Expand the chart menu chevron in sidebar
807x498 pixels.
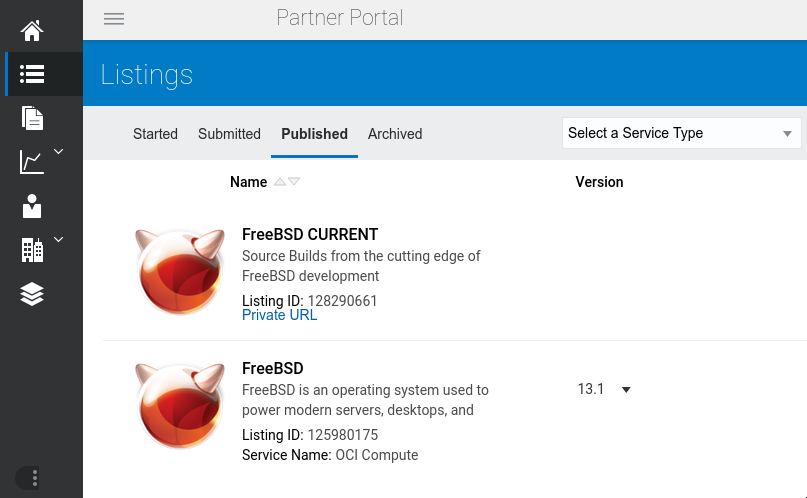coord(58,152)
